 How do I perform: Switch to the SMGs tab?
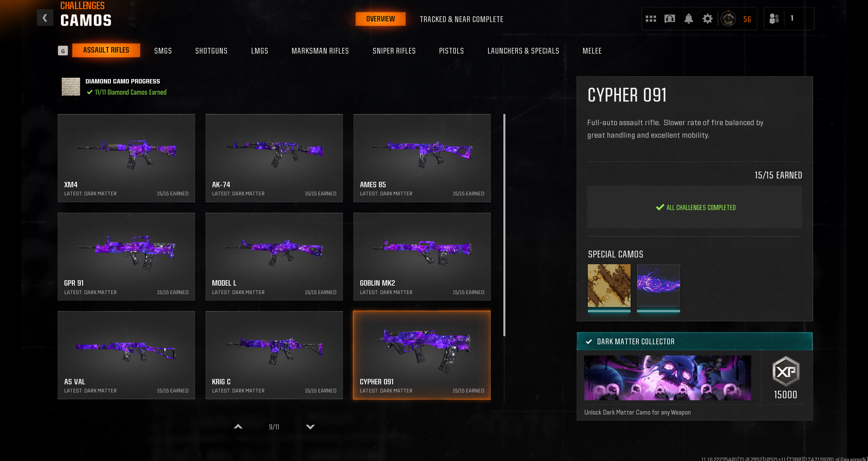[x=163, y=51]
